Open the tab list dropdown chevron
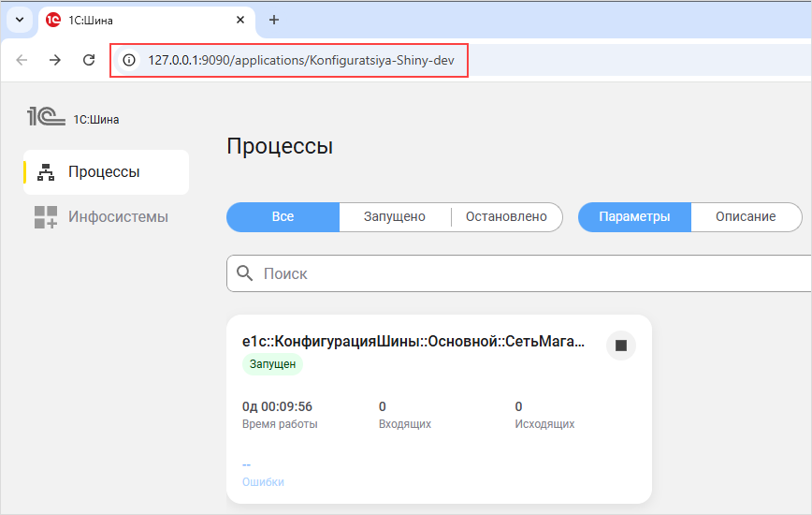Viewport: 812px width, 515px height. coord(20,21)
